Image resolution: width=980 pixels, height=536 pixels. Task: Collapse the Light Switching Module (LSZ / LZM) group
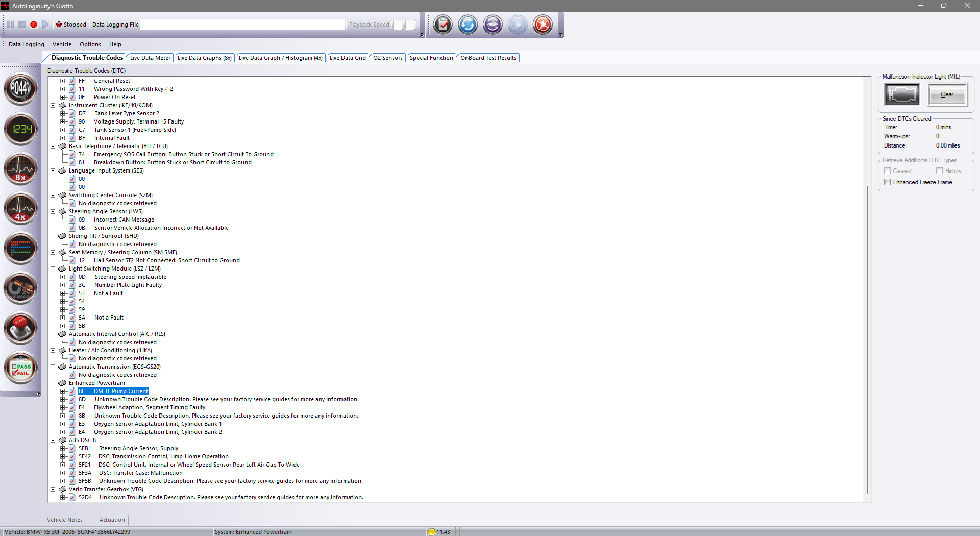[x=53, y=269]
